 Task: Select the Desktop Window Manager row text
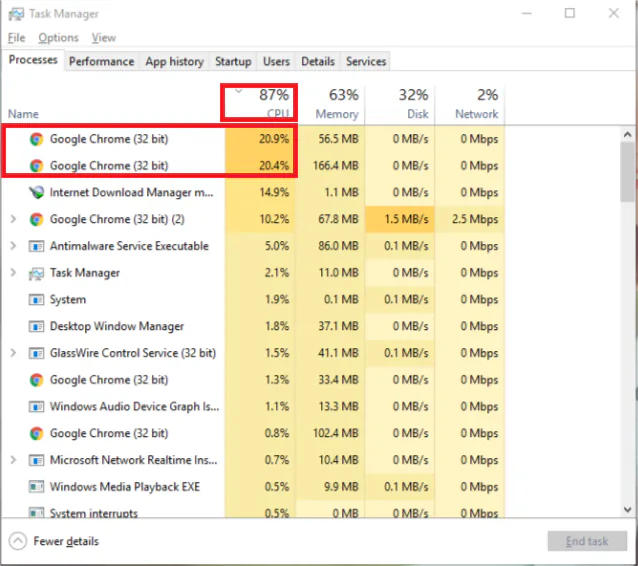click(117, 326)
